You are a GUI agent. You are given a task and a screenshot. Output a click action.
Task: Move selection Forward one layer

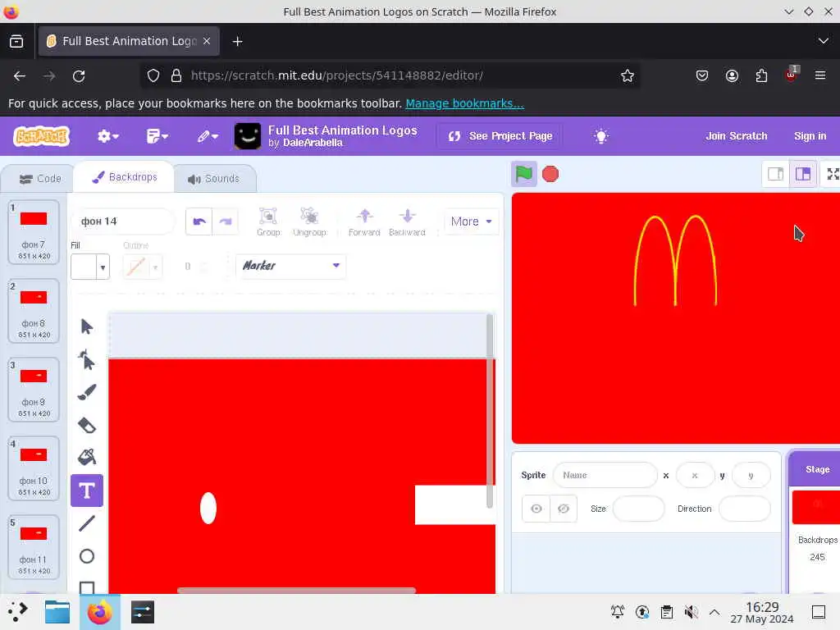364,221
